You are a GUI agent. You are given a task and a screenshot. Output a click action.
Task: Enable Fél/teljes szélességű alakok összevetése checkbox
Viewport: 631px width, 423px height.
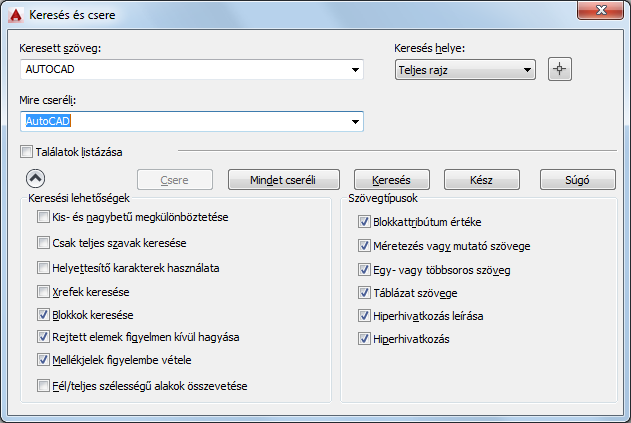pyautogui.click(x=43, y=386)
